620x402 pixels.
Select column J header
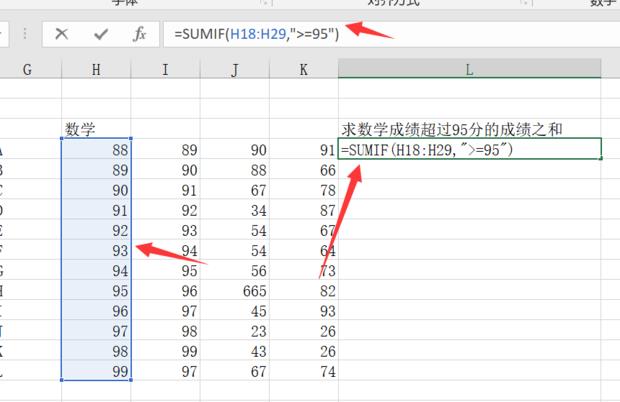tap(234, 68)
